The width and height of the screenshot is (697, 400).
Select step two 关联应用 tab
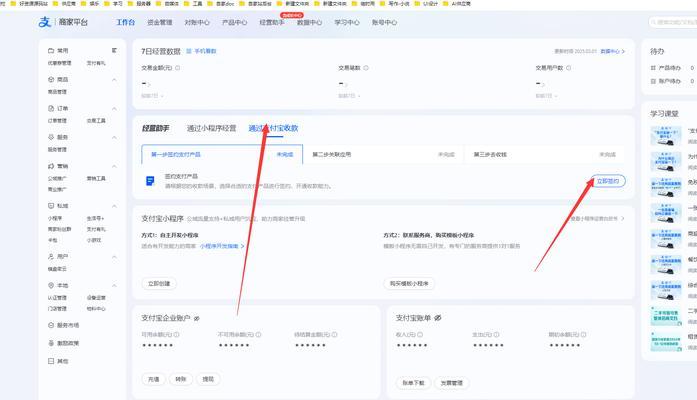[x=383, y=154]
